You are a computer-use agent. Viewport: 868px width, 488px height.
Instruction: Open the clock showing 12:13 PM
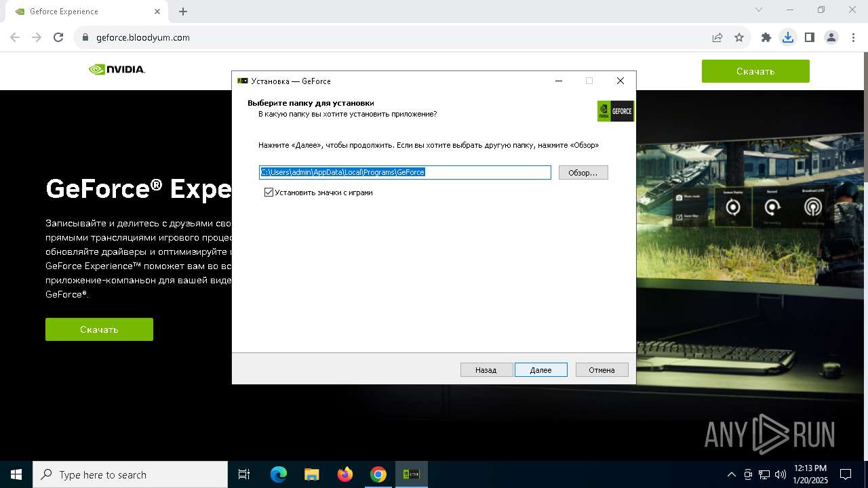click(x=810, y=474)
